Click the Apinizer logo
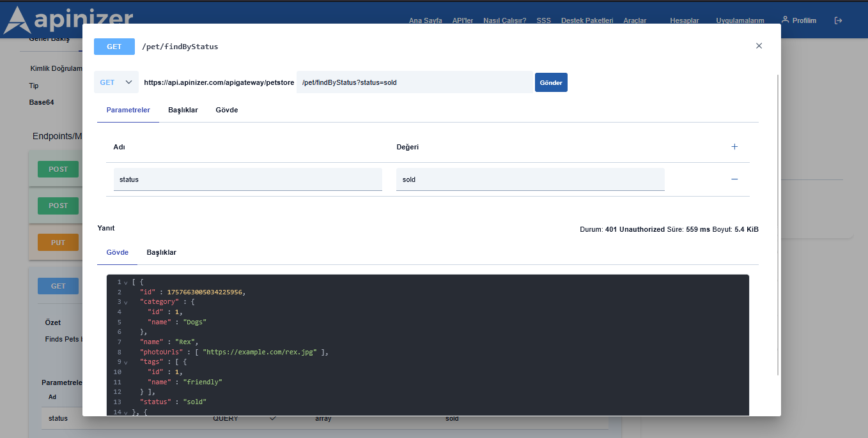Viewport: 868px width, 438px height. pyautogui.click(x=68, y=20)
